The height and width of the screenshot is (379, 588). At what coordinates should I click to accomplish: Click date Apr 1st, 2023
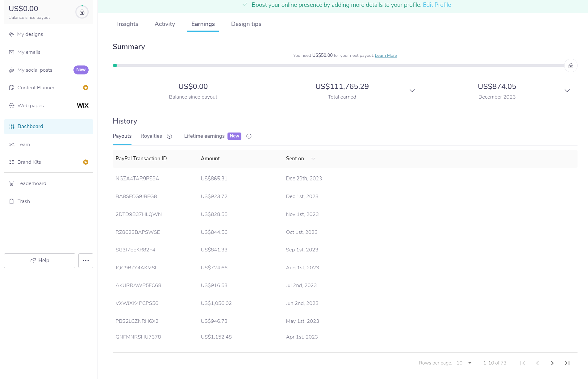point(302,337)
